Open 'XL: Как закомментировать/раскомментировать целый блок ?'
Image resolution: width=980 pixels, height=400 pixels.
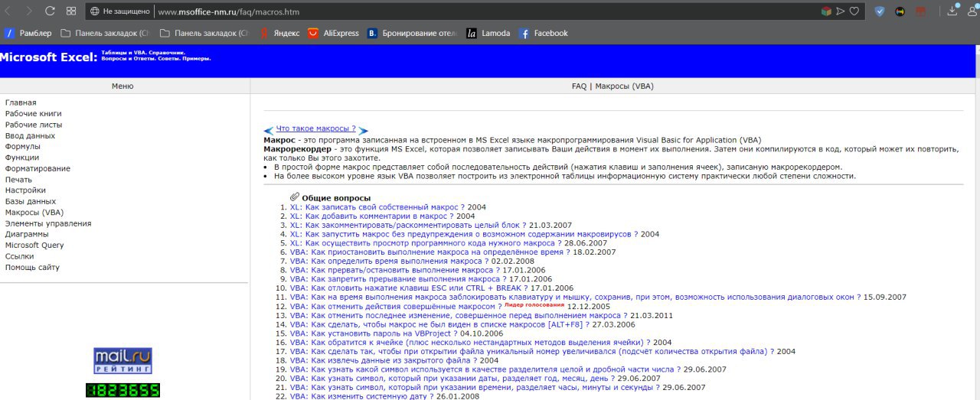(408, 225)
